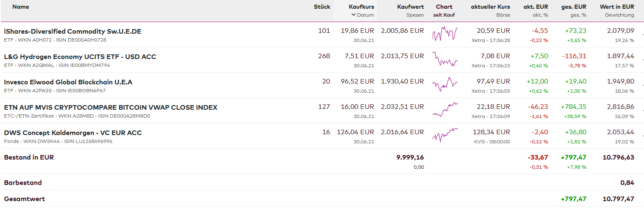Sort by the Kaufwert column header

pos(410,7)
